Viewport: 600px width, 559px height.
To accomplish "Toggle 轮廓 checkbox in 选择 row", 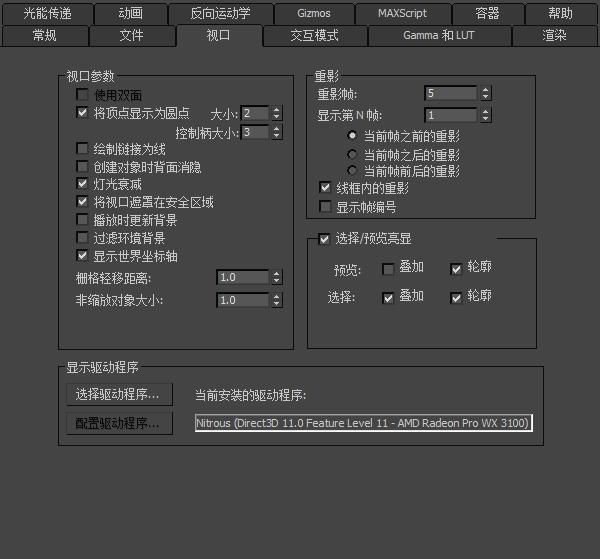I will [456, 298].
